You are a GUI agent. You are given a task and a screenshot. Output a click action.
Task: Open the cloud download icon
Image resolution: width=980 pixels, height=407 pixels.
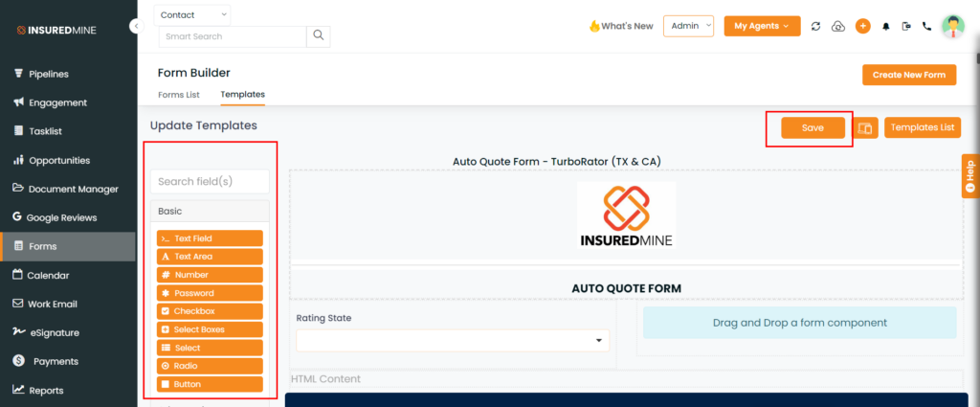(x=838, y=26)
